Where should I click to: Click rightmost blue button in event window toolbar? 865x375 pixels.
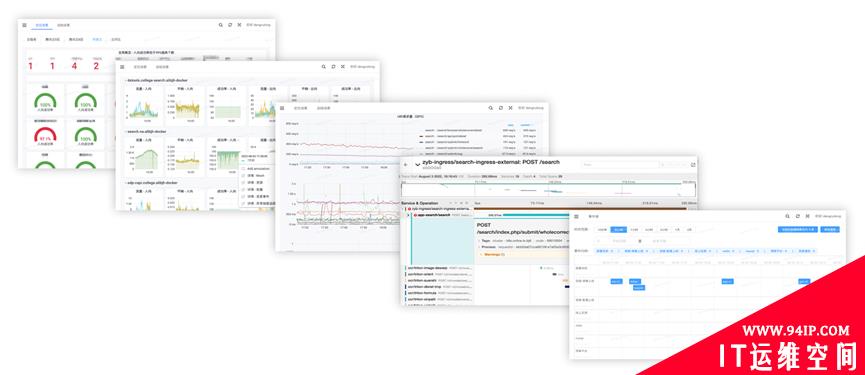pyautogui.click(x=830, y=229)
